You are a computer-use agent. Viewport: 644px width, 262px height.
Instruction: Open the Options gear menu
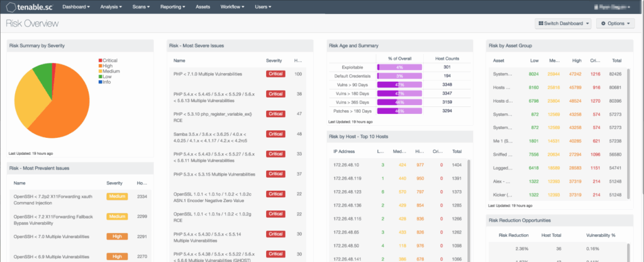pos(616,23)
